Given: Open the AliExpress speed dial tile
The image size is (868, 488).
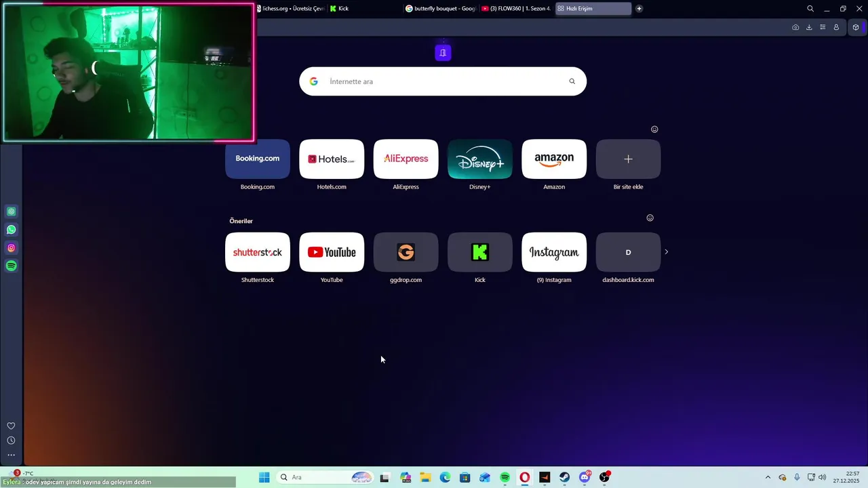Looking at the screenshot, I should 406,159.
